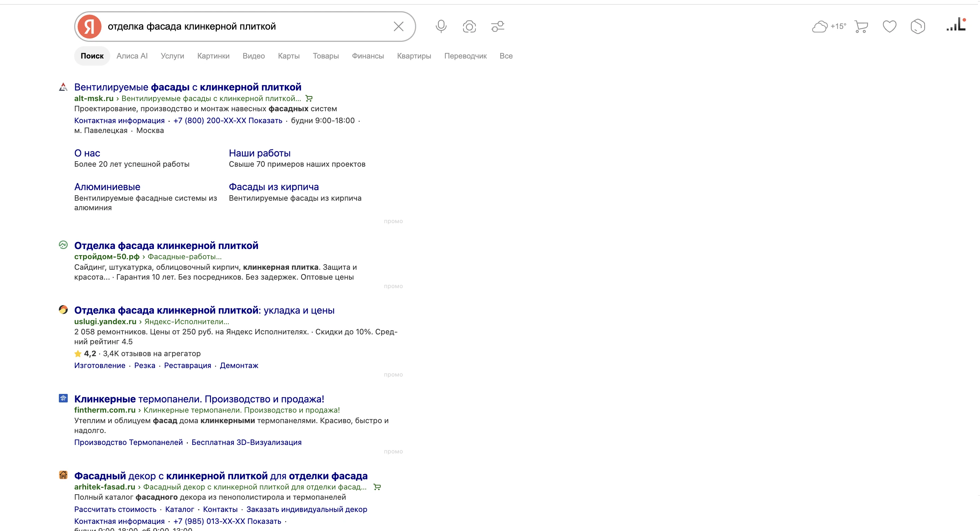The width and height of the screenshot is (980, 531).
Task: Click the arhitek-fasad.ru orange favicon
Action: coord(63,475)
